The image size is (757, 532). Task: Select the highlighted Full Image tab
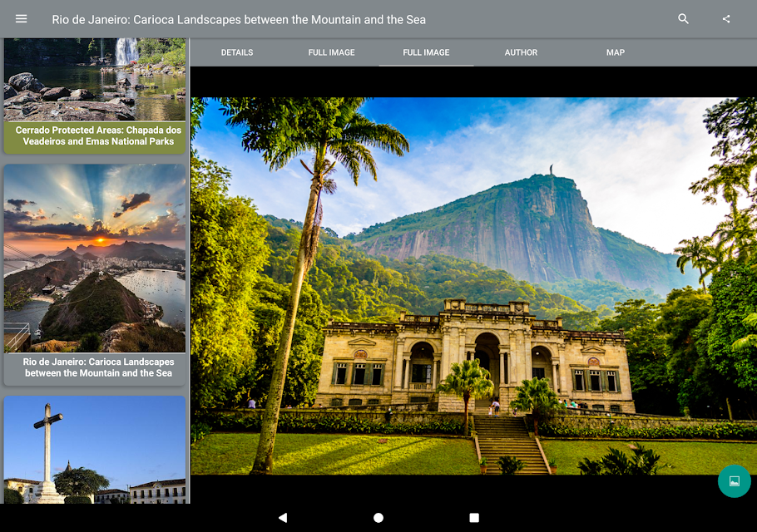pos(426,52)
